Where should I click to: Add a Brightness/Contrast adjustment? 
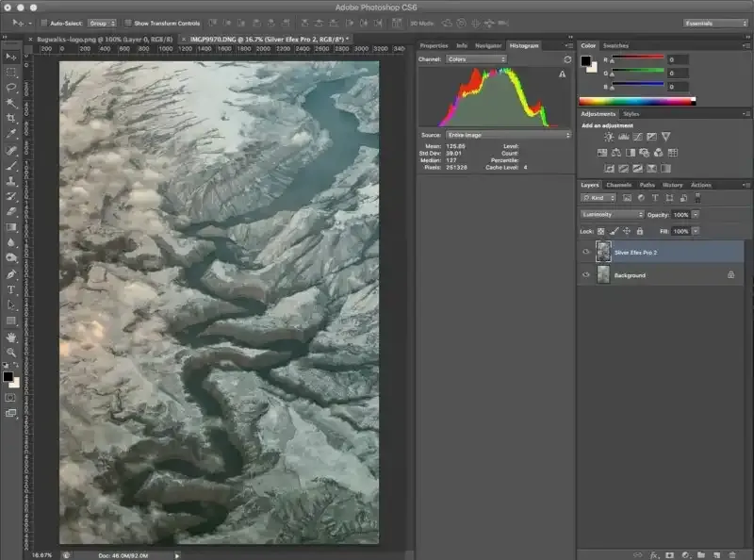coord(609,138)
